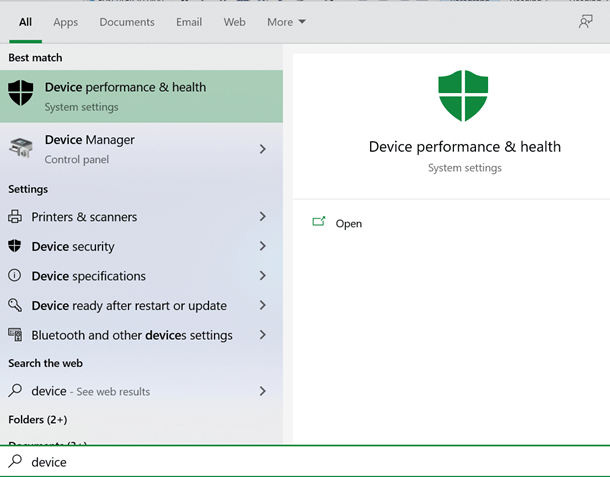Click the Device performance & health preview title
Viewport: 610px width, 477px height.
(x=465, y=147)
